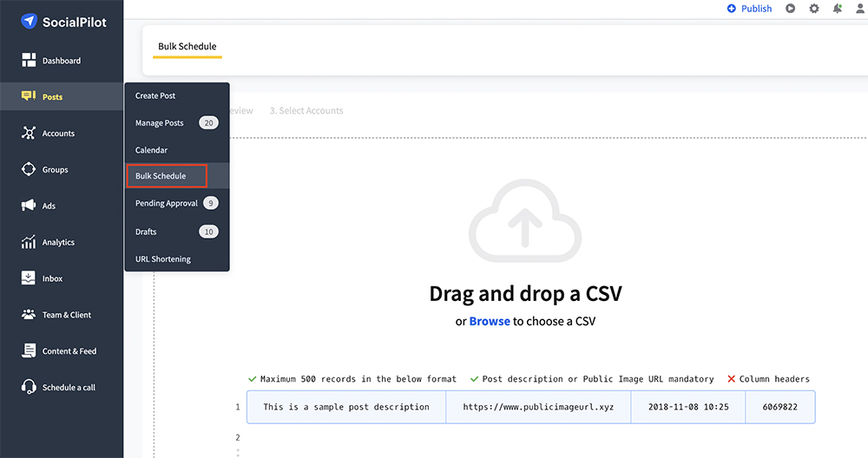Click the cloud upload icon
868x458 pixels.
tap(525, 221)
